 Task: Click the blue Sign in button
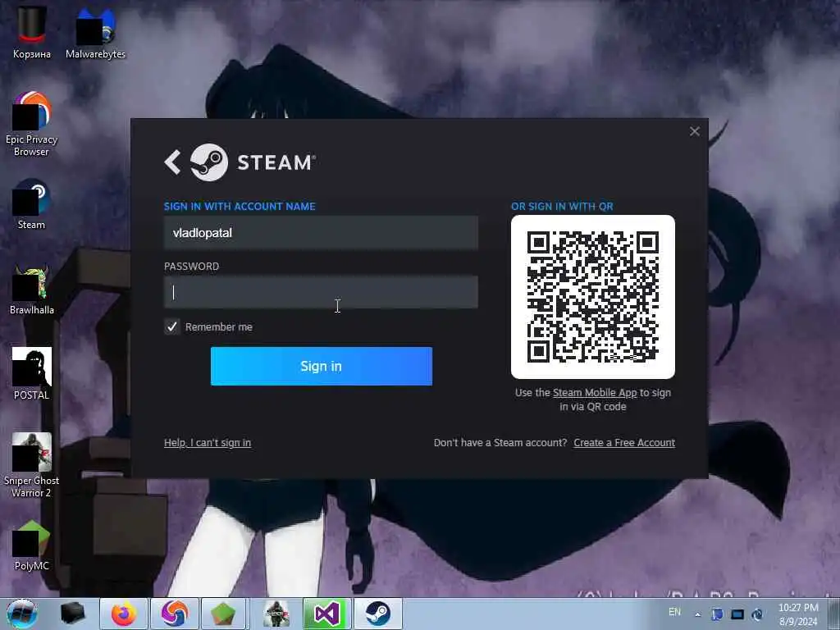tap(322, 366)
